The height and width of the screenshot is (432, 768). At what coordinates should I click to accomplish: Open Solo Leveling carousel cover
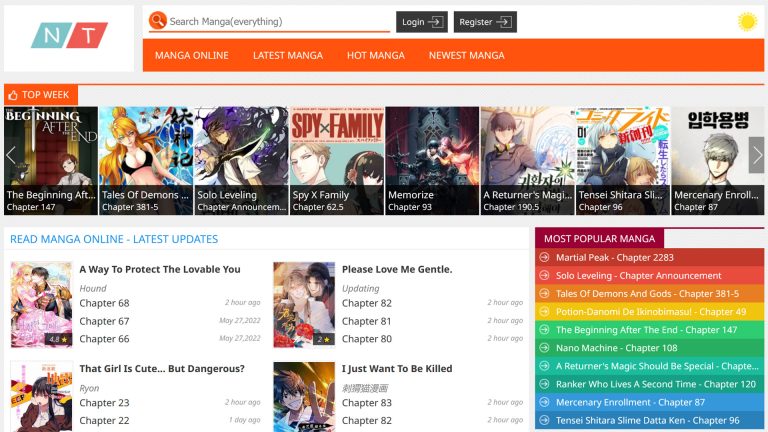click(241, 161)
